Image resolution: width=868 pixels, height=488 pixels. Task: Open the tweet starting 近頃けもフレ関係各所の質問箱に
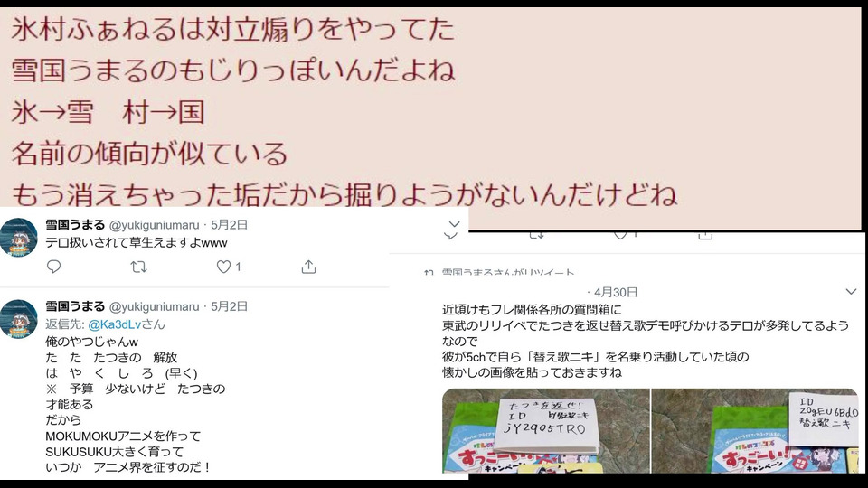click(x=646, y=341)
